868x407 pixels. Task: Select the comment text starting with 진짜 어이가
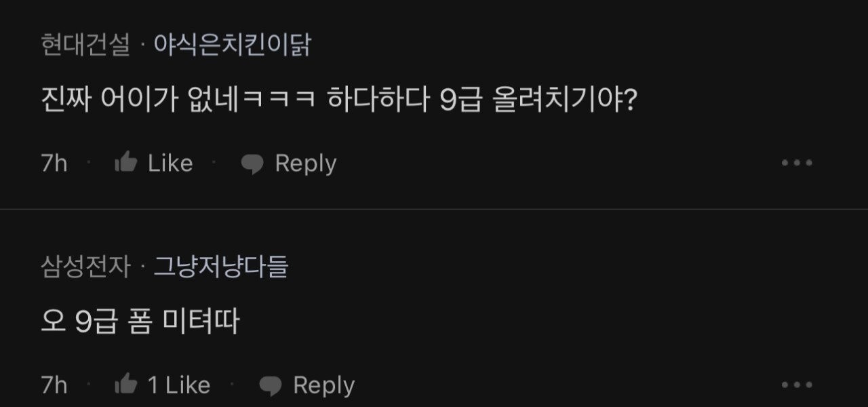(340, 101)
